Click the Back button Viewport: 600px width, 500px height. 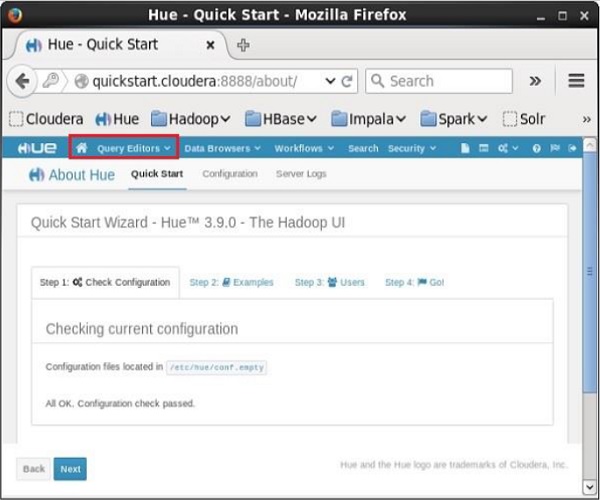[x=34, y=468]
